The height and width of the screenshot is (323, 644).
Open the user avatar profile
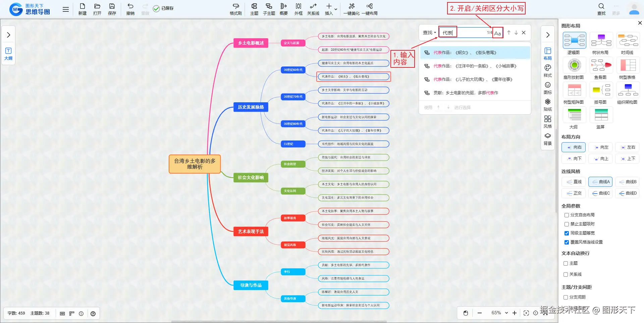[x=634, y=9]
